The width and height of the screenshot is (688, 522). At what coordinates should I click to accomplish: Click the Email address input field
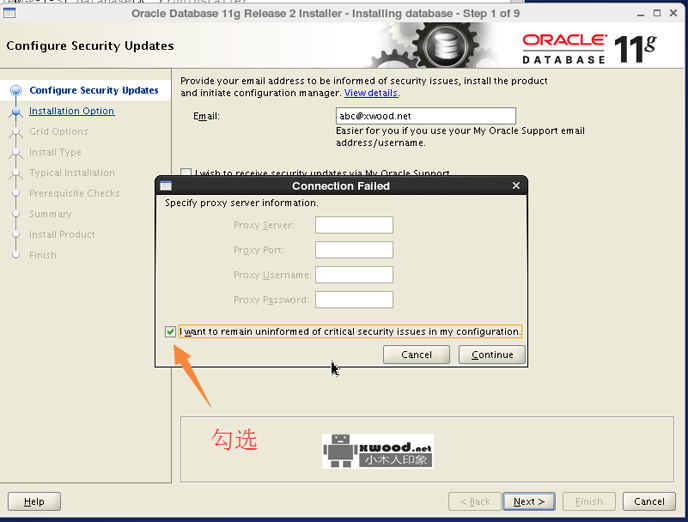427,116
